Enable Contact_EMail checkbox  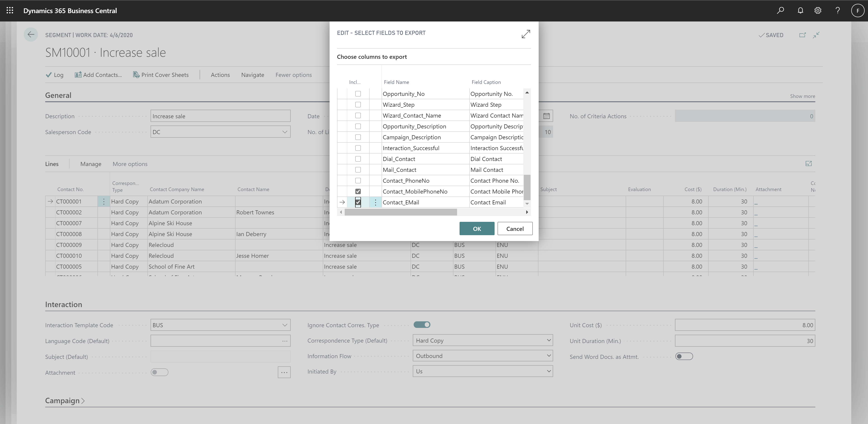coord(358,202)
